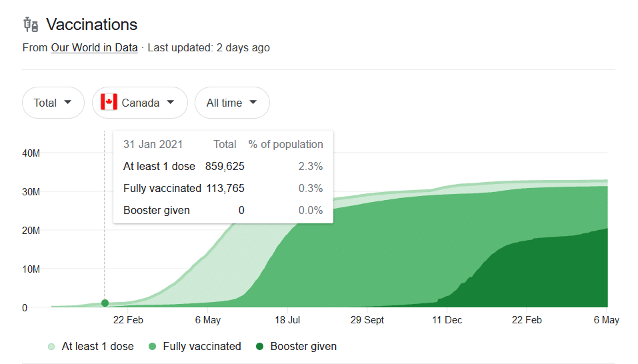Image resolution: width=638 pixels, height=364 pixels.
Task: Toggle the Booster given legend label
Action: (303, 347)
